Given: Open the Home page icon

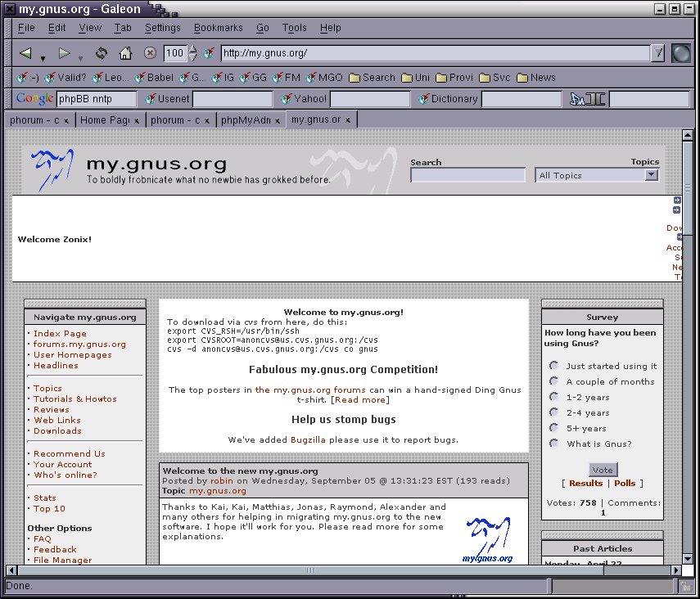Looking at the screenshot, I should tap(125, 53).
